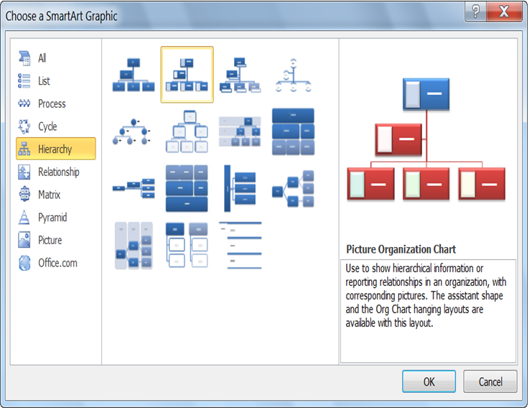The height and width of the screenshot is (410, 532).
Task: Choose the Horizontal Labeled Hierarchy layout
Action: pyautogui.click(x=133, y=245)
